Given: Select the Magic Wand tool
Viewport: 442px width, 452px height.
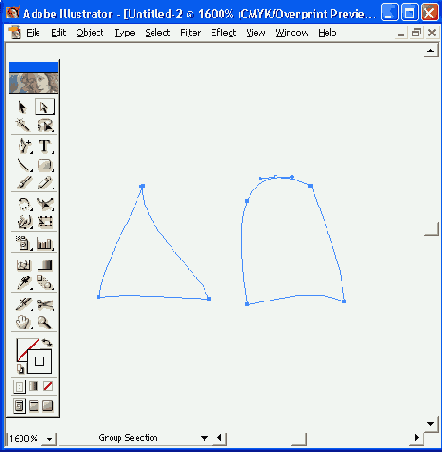Looking at the screenshot, I should coord(22,126).
